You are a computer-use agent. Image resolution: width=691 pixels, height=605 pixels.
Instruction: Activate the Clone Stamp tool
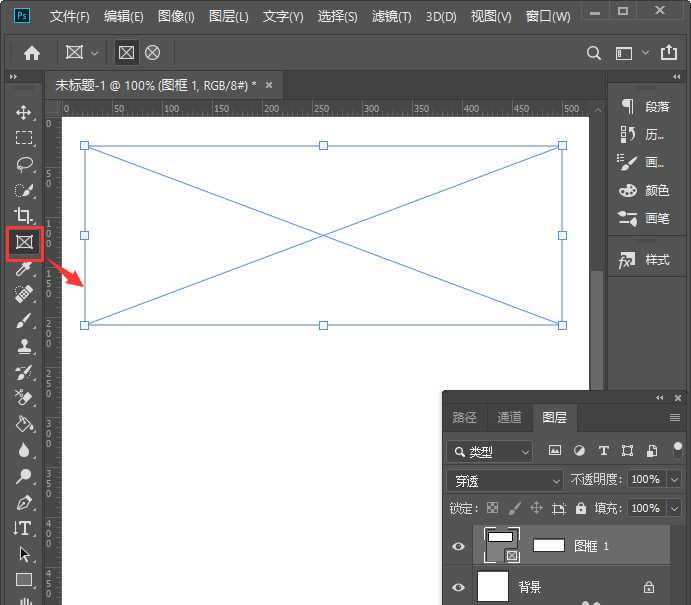click(24, 346)
